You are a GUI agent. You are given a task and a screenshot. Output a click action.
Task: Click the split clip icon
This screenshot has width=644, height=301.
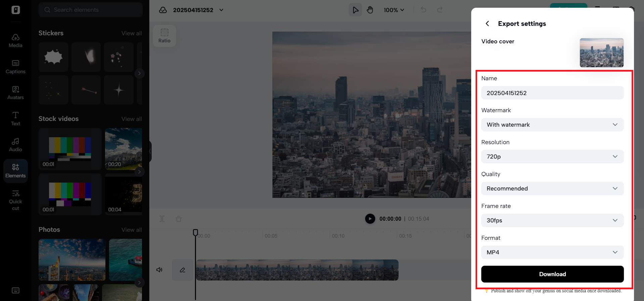(x=162, y=219)
